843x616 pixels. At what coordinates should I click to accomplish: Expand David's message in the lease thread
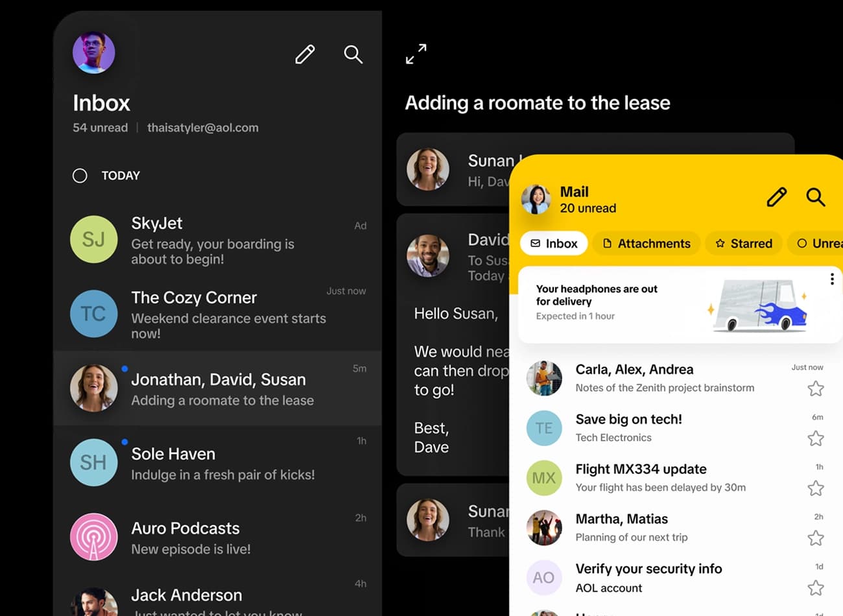tap(454, 257)
